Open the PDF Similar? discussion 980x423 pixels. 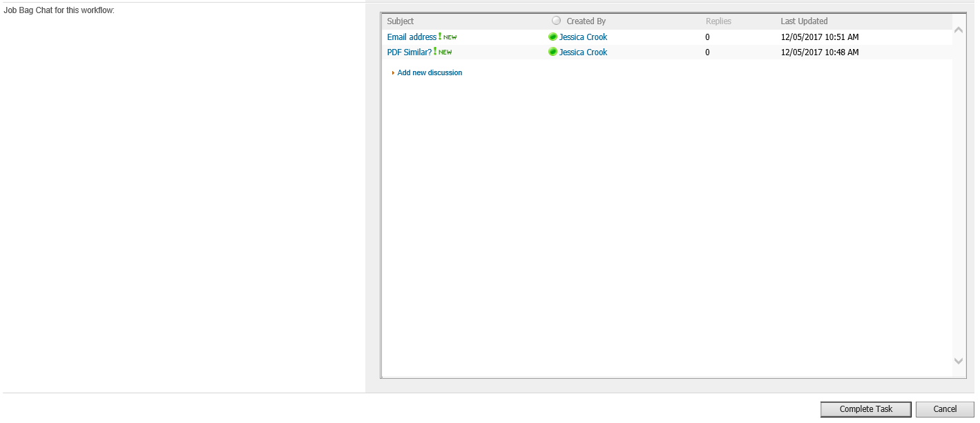pyautogui.click(x=410, y=52)
